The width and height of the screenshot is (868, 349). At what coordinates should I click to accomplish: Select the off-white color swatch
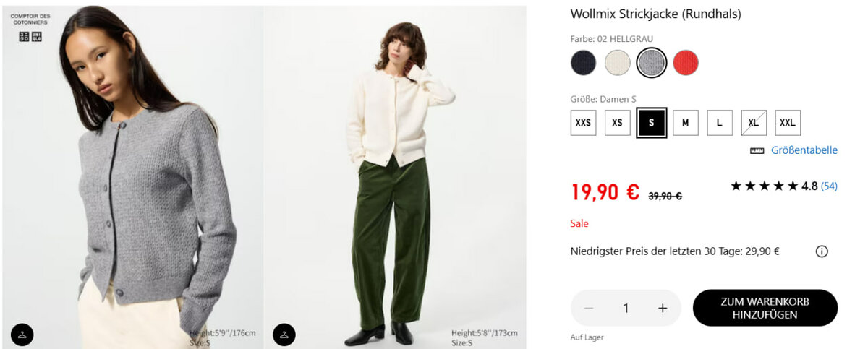(x=617, y=63)
